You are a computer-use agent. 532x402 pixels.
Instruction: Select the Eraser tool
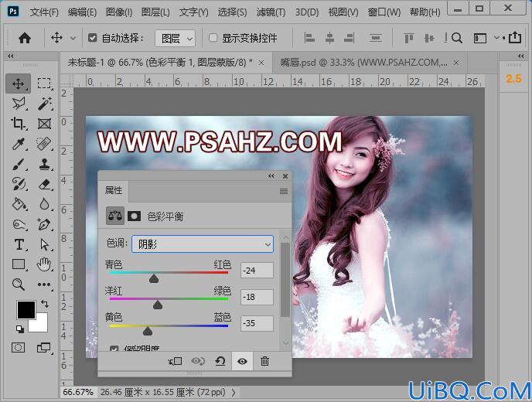click(44, 184)
